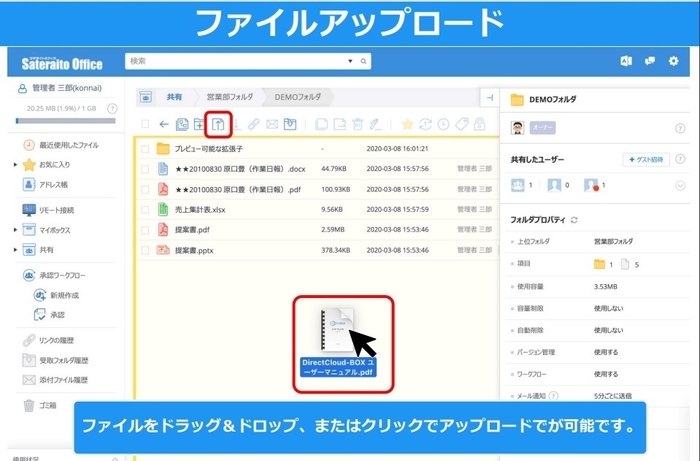Click the refresh icon beside フォルダプロパティ
700x461 pixels.
(574, 220)
